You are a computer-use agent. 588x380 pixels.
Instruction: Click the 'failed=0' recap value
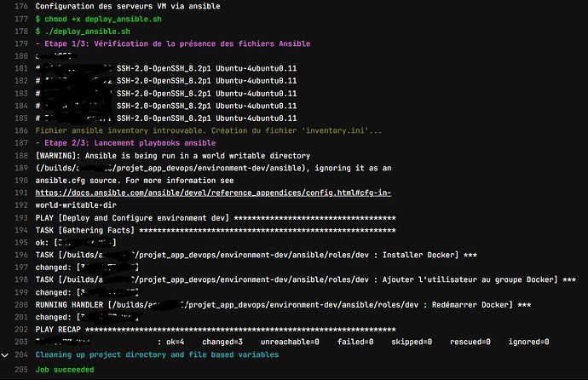[x=355, y=342]
